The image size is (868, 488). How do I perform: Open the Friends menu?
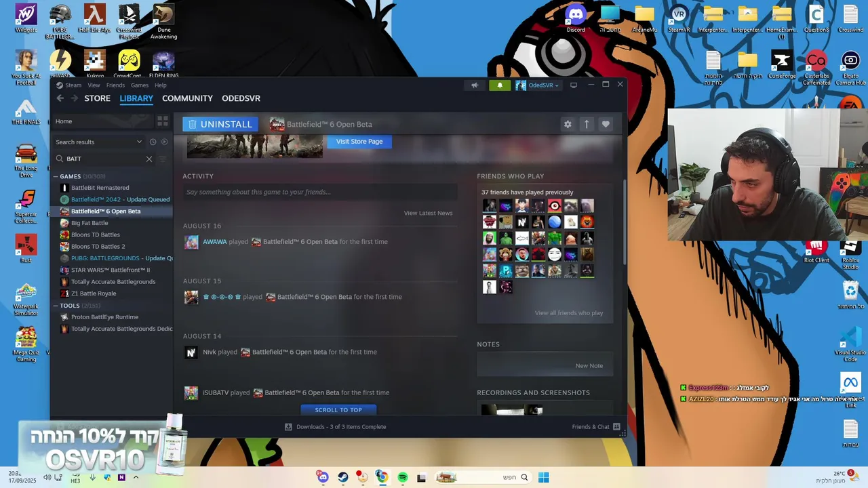pyautogui.click(x=115, y=85)
